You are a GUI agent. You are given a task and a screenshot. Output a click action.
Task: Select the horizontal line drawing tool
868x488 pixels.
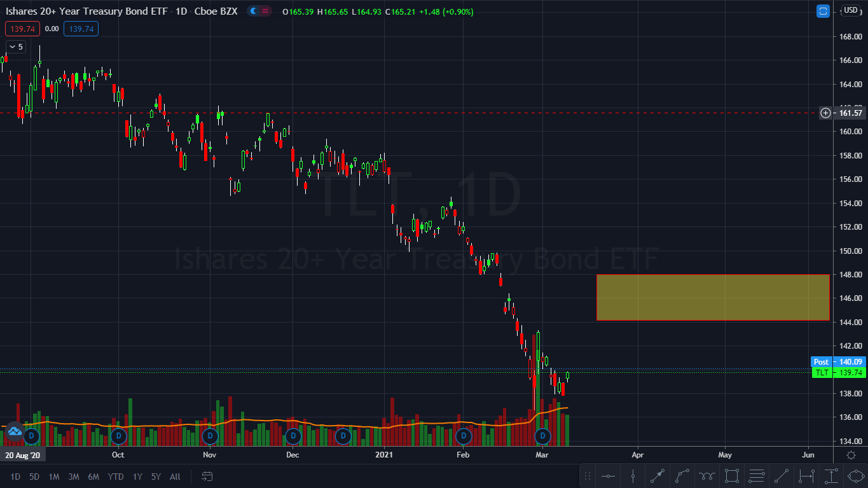(x=608, y=476)
